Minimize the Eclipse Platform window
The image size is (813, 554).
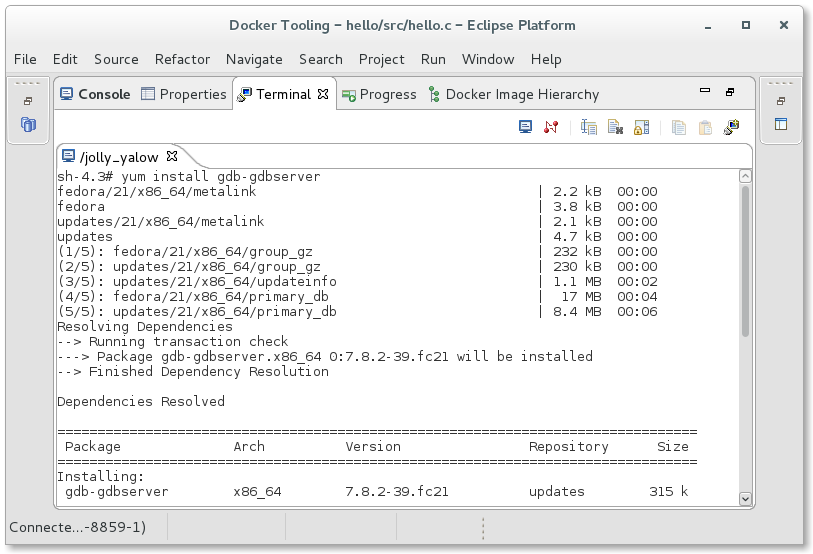tap(708, 26)
